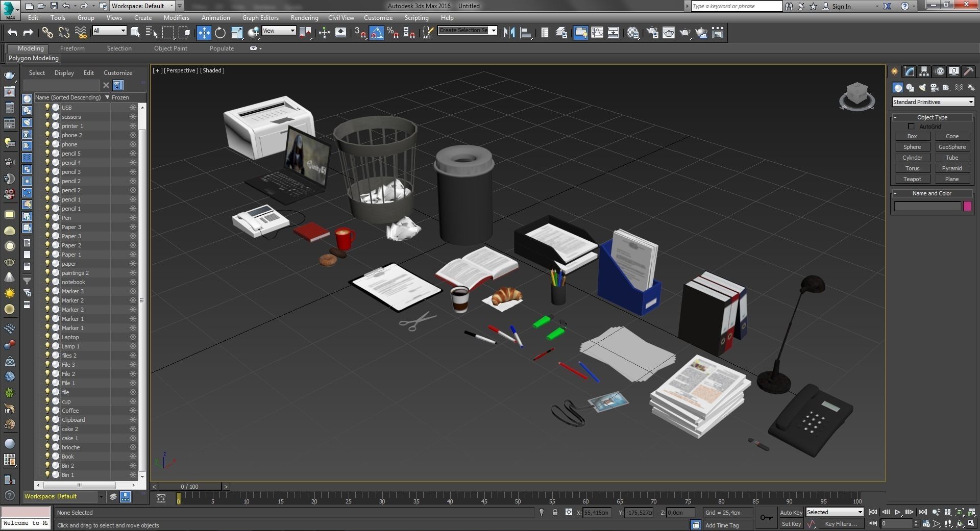
Task: Click the Box primitive button
Action: [x=912, y=136]
